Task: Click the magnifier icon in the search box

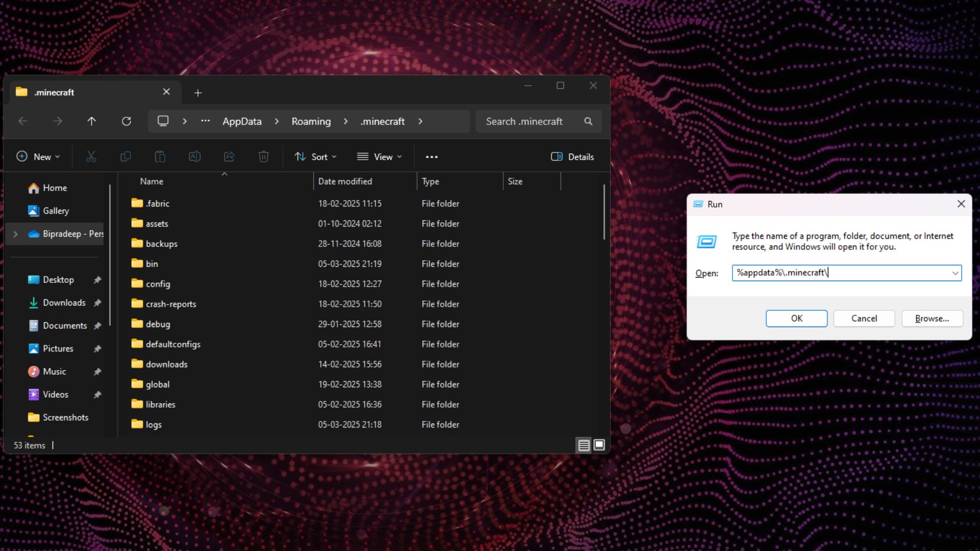Action: pos(588,121)
